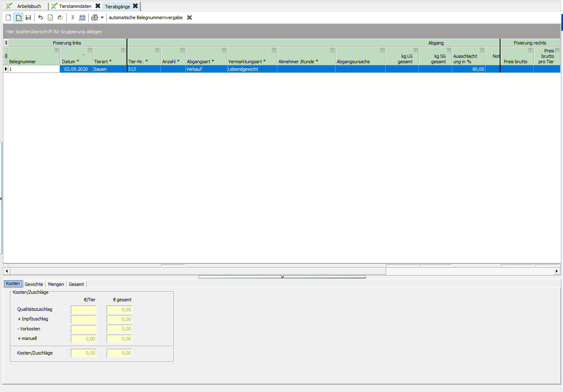563x392 pixels.
Task: Open the Belegnummer column filter
Action: click(57, 50)
